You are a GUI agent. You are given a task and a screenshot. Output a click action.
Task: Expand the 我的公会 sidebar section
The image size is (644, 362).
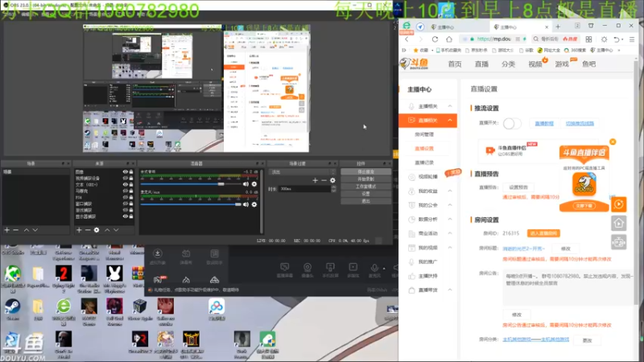[450, 205]
